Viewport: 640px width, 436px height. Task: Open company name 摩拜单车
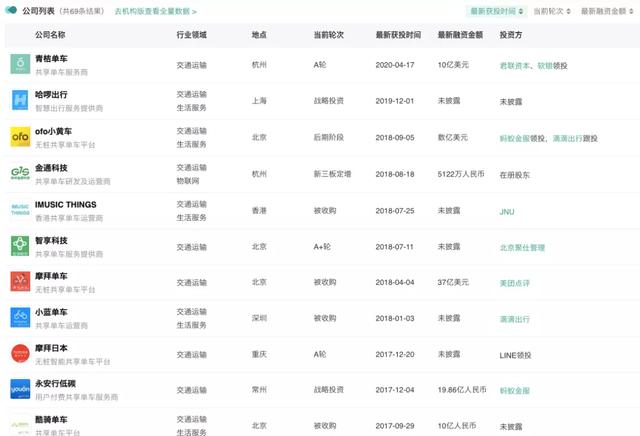[x=51, y=276]
